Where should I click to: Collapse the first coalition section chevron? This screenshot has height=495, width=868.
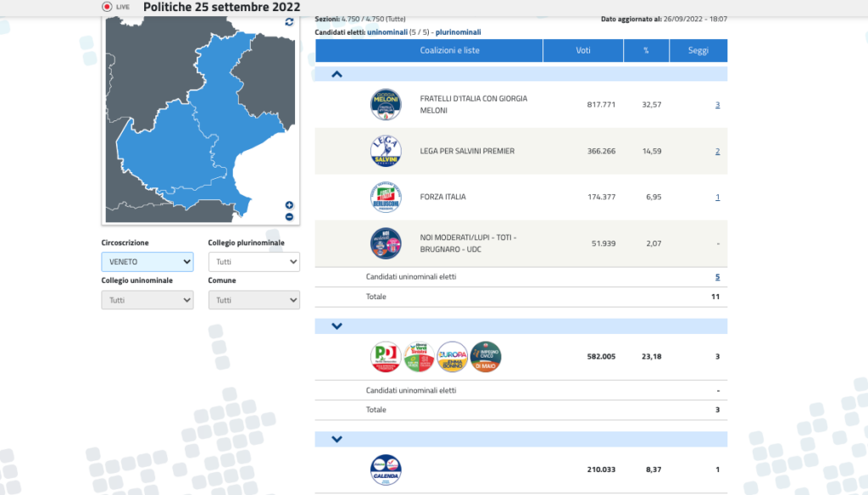click(x=337, y=75)
